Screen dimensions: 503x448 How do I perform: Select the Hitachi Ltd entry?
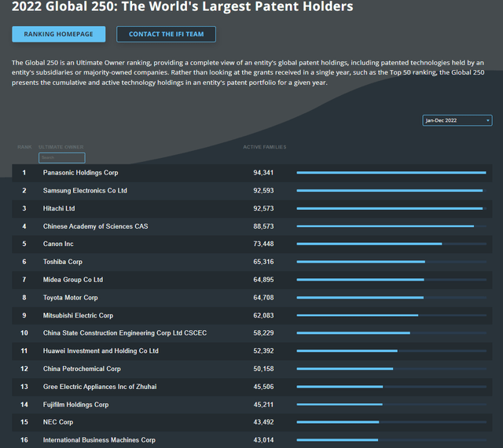(x=59, y=208)
